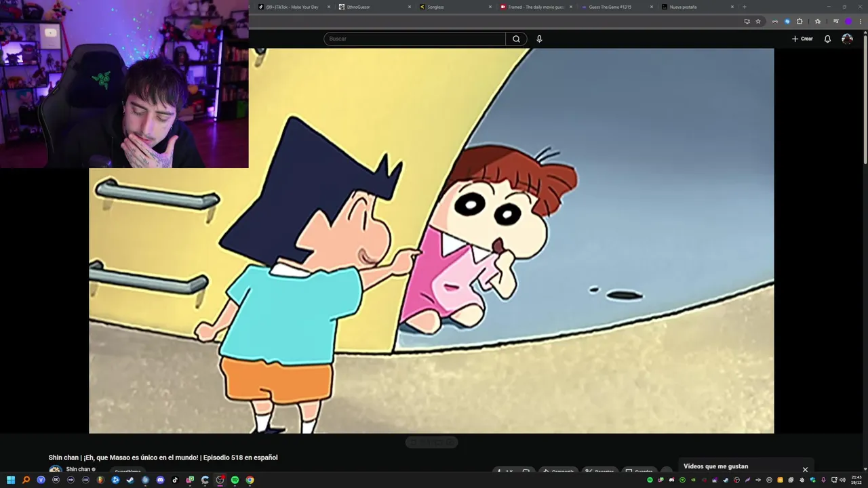The width and height of the screenshot is (868, 488).
Task: Click the purple Chrome profile circle
Action: [x=848, y=21]
